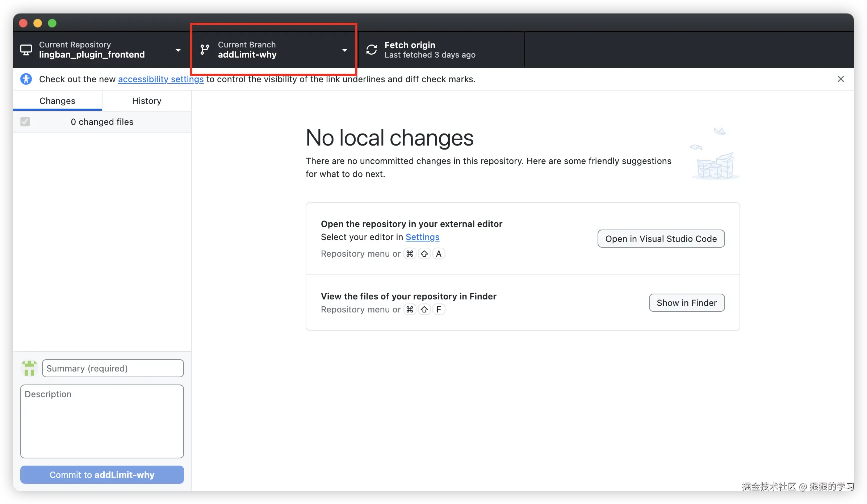Click the paper stack illustration
The image size is (867, 504).
point(715,156)
